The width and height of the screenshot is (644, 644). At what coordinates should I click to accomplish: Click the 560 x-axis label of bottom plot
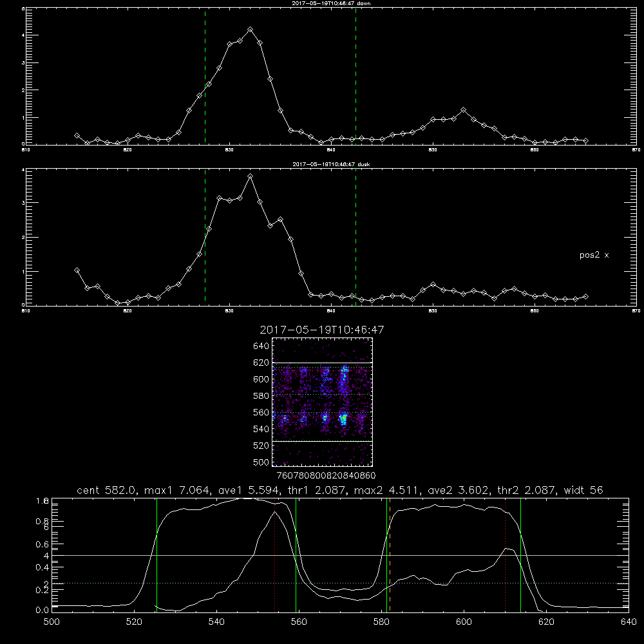[299, 622]
